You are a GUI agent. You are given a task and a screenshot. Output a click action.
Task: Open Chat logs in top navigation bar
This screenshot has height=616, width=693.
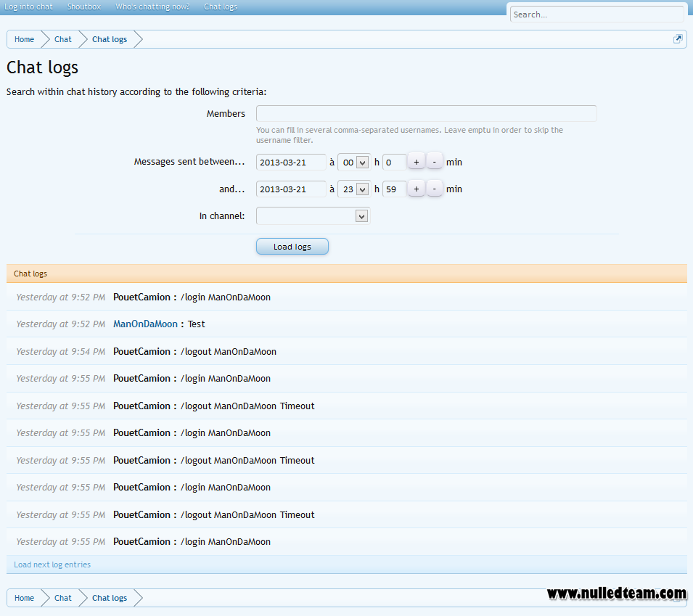coord(221,7)
